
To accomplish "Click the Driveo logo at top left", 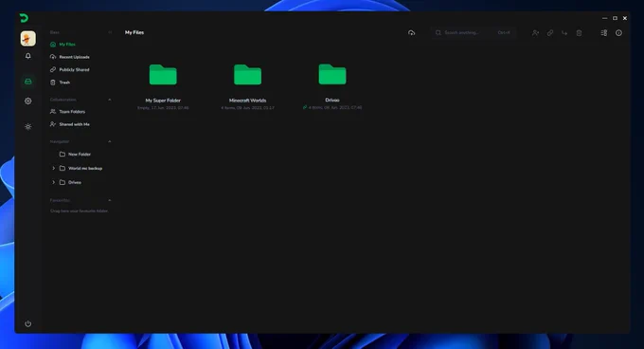I will [24, 18].
